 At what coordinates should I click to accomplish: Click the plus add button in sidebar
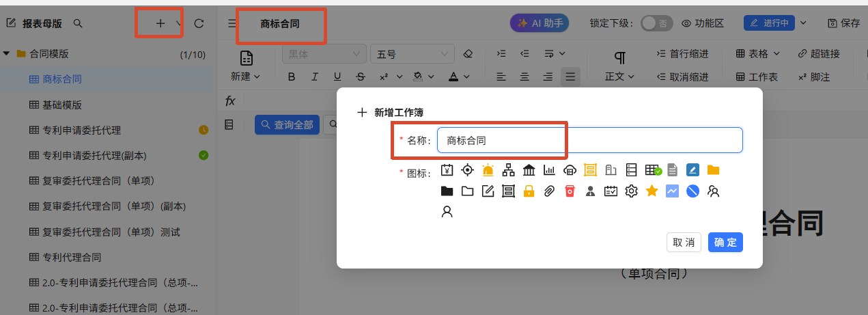(160, 23)
